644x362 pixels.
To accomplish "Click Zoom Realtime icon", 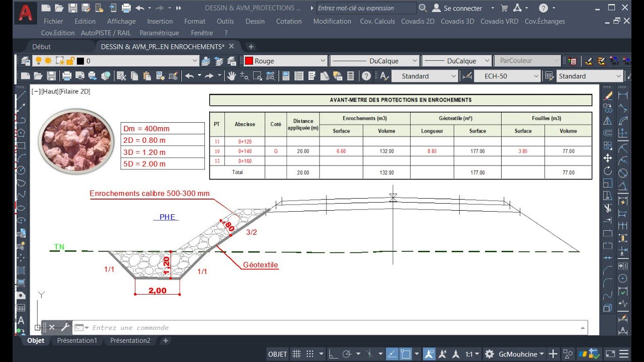I will point(244,76).
